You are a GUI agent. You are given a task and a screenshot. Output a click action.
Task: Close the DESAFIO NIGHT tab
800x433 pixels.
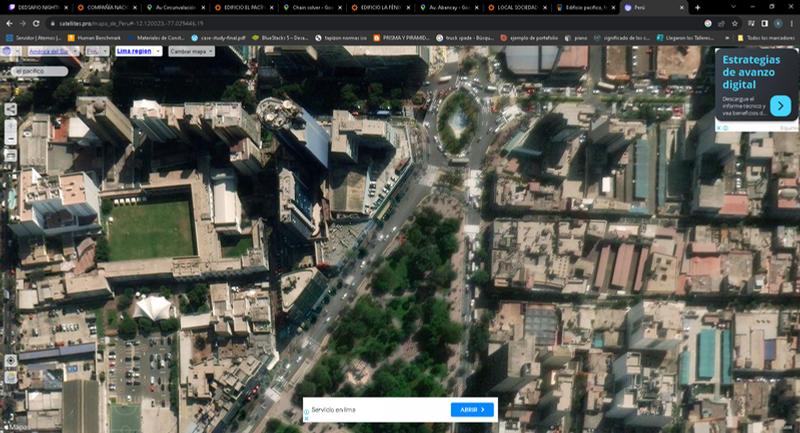click(66, 8)
